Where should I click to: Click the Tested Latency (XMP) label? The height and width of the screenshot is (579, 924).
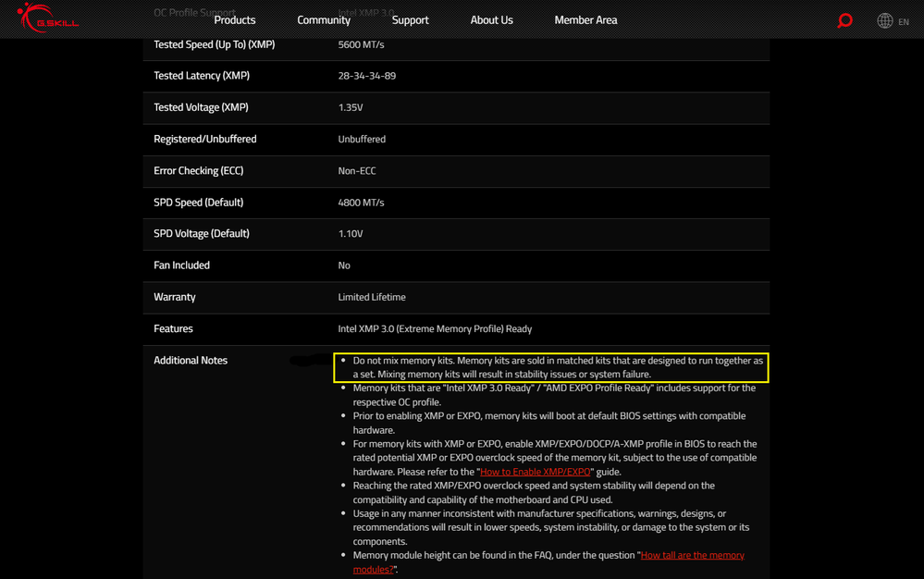(x=202, y=76)
